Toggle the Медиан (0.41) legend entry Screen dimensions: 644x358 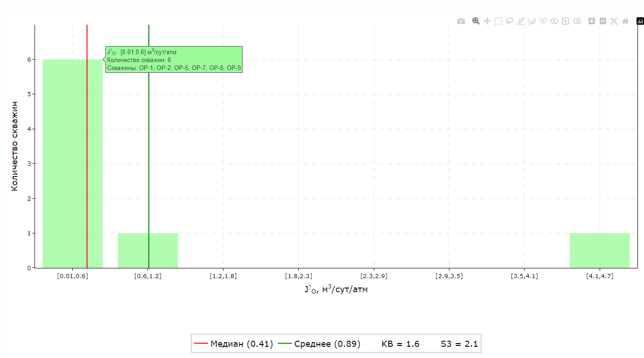click(x=233, y=344)
